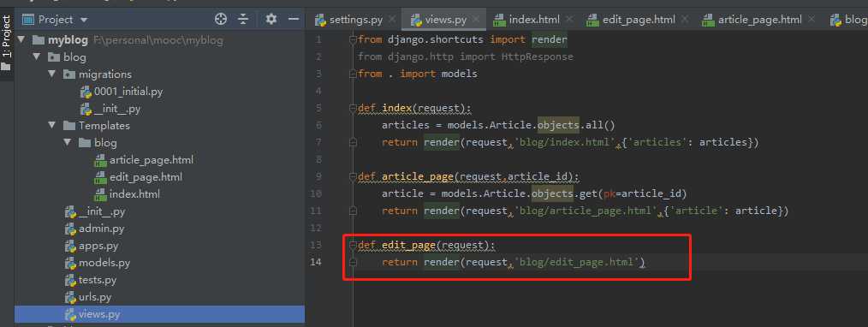Click the package folder icon beside migrations
This screenshot has width=868, height=327.
tap(69, 74)
